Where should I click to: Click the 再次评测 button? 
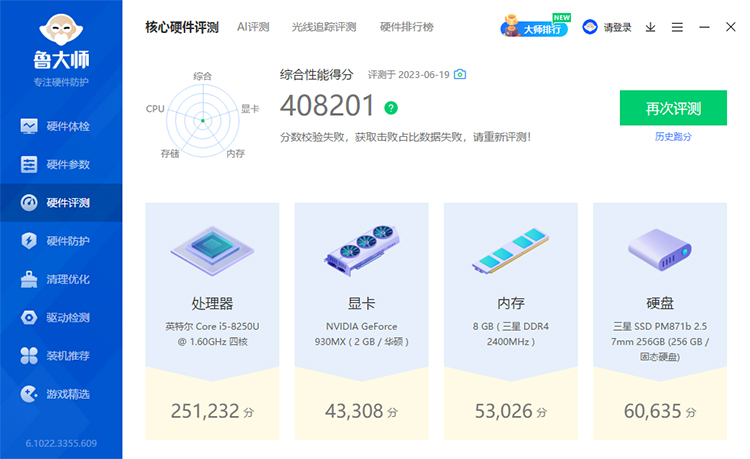(x=673, y=108)
